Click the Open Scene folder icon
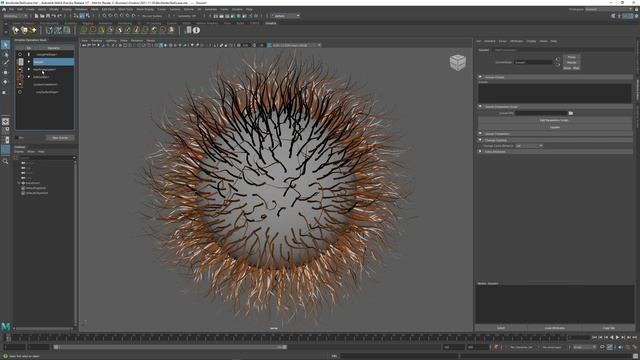The image size is (640, 360). 42,16
